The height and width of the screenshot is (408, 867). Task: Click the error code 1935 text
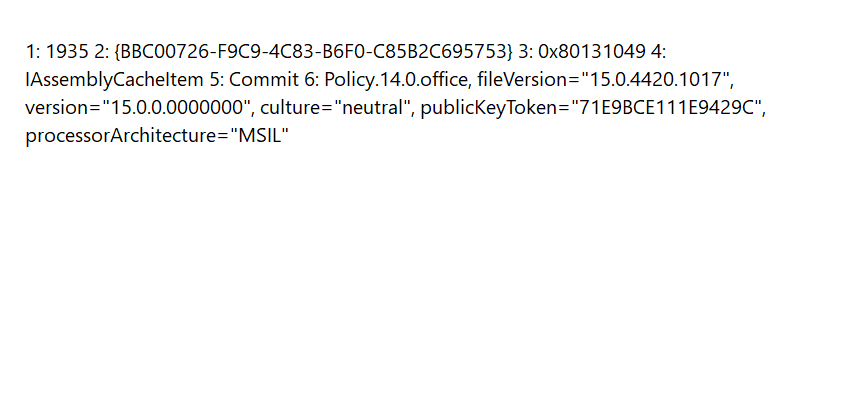pos(66,52)
